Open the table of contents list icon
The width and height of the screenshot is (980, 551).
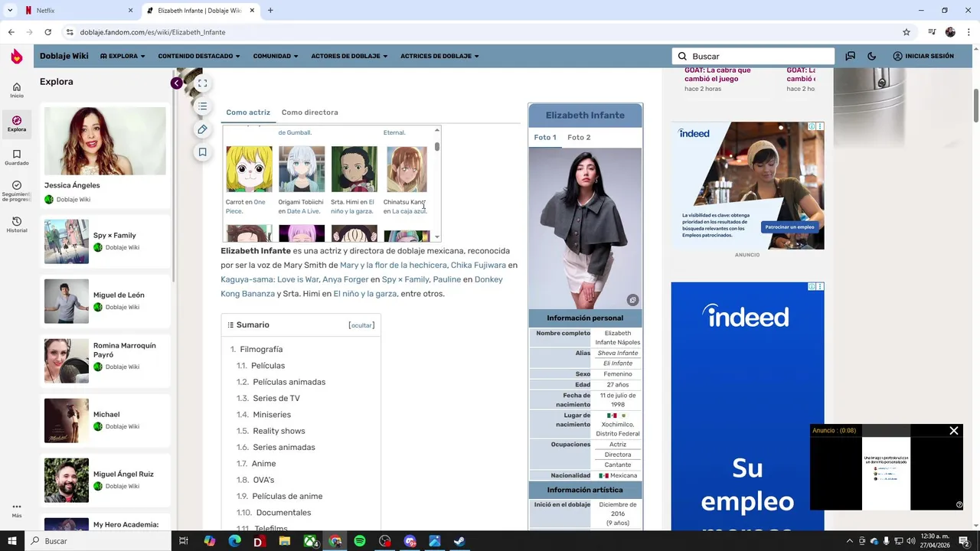click(202, 106)
